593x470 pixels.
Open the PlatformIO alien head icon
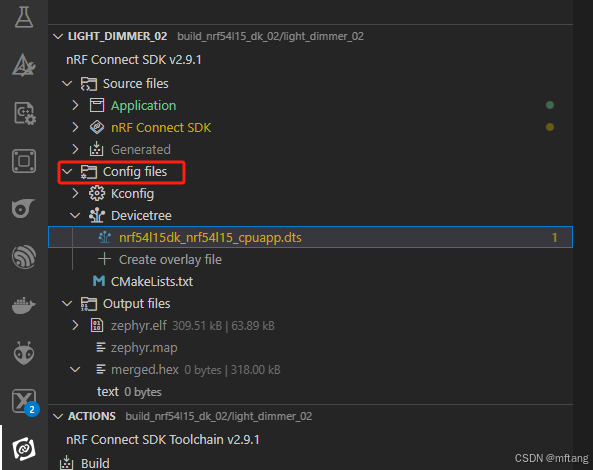click(24, 353)
